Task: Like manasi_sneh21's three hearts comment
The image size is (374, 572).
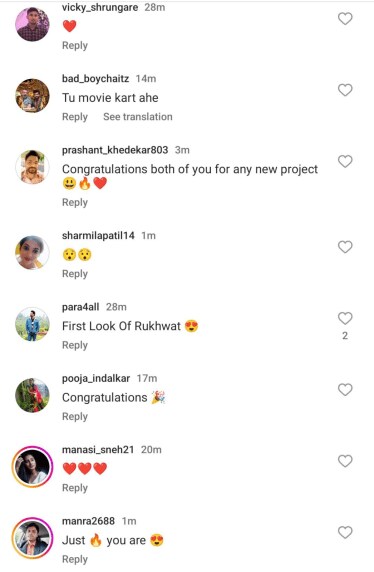Action: [345, 461]
